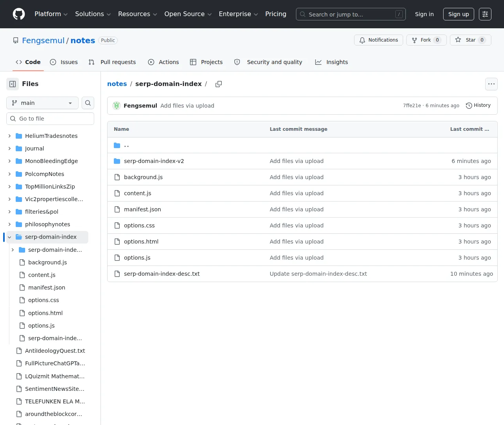Open more options ellipsis menu
Viewport: 504px width, 425px height.
click(491, 84)
